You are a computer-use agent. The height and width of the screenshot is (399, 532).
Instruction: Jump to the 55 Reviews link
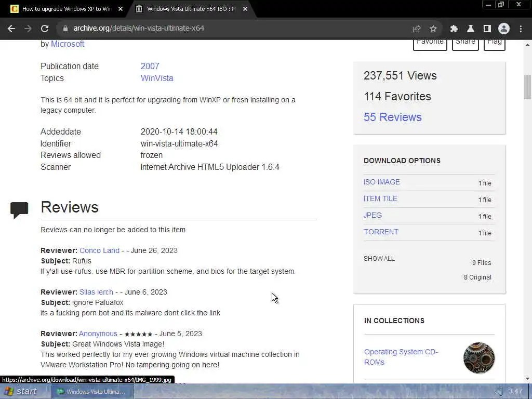(x=393, y=117)
